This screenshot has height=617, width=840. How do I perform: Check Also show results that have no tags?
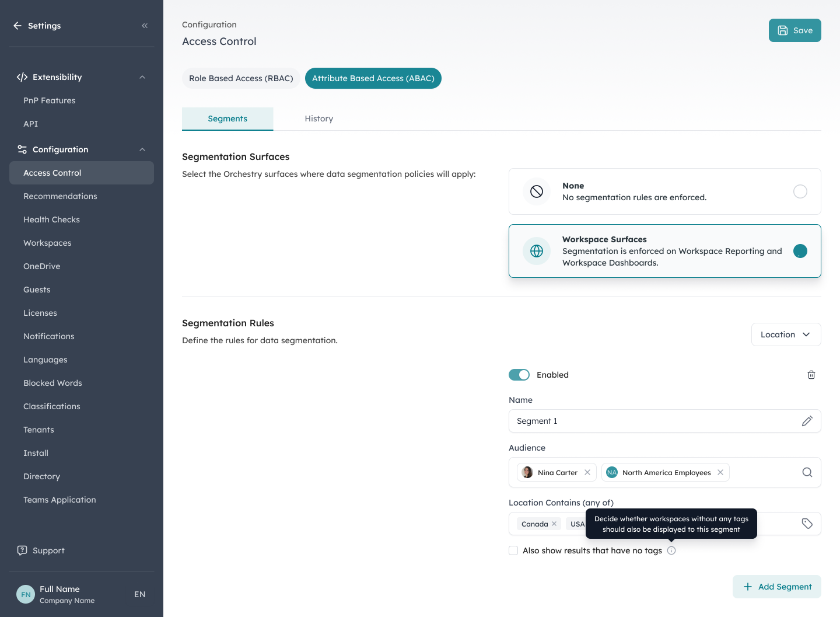[513, 550]
